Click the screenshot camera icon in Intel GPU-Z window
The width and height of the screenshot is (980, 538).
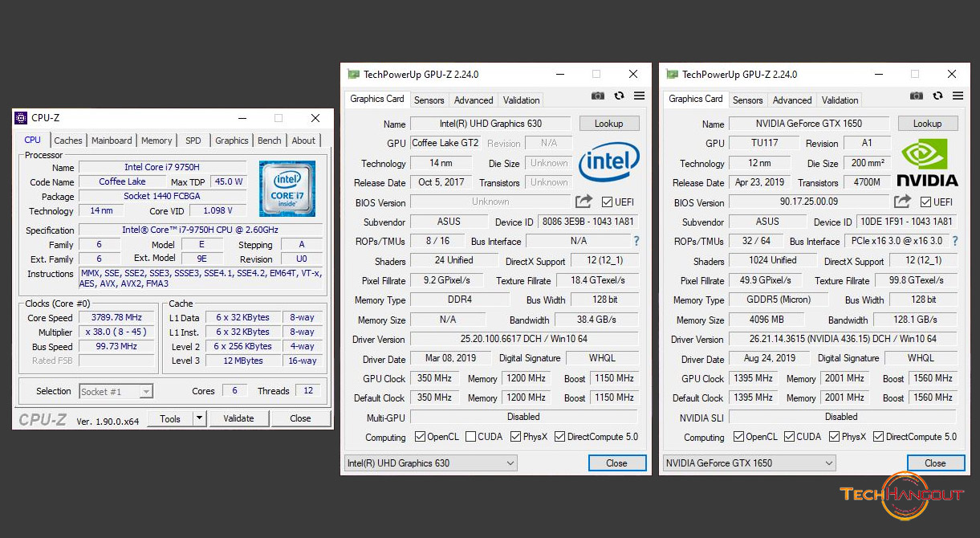coord(598,96)
